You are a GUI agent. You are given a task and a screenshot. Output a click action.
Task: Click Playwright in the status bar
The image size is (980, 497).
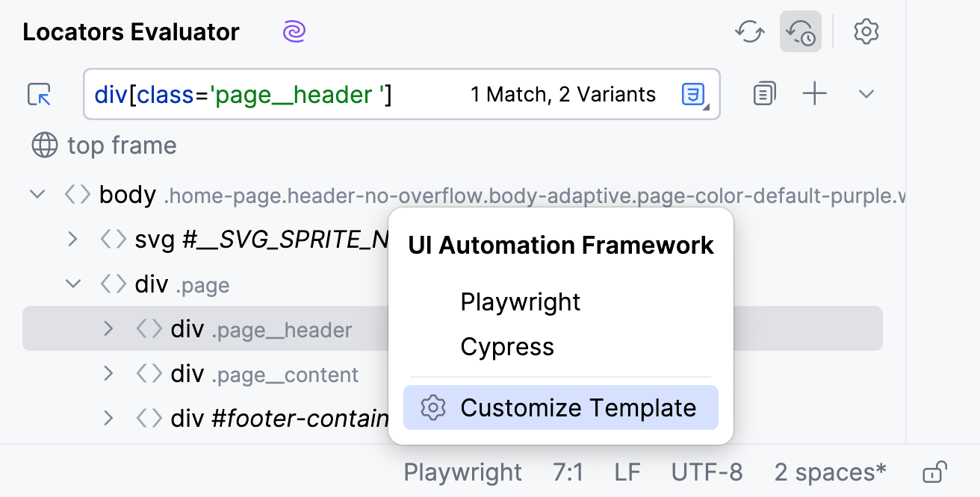462,472
